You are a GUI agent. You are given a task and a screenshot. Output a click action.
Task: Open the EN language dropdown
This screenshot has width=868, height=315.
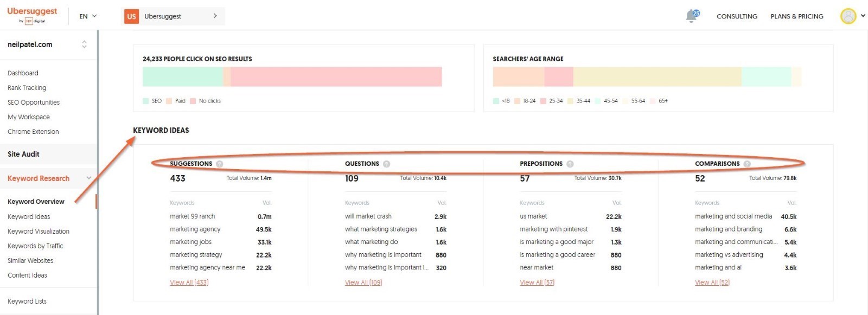pos(88,16)
